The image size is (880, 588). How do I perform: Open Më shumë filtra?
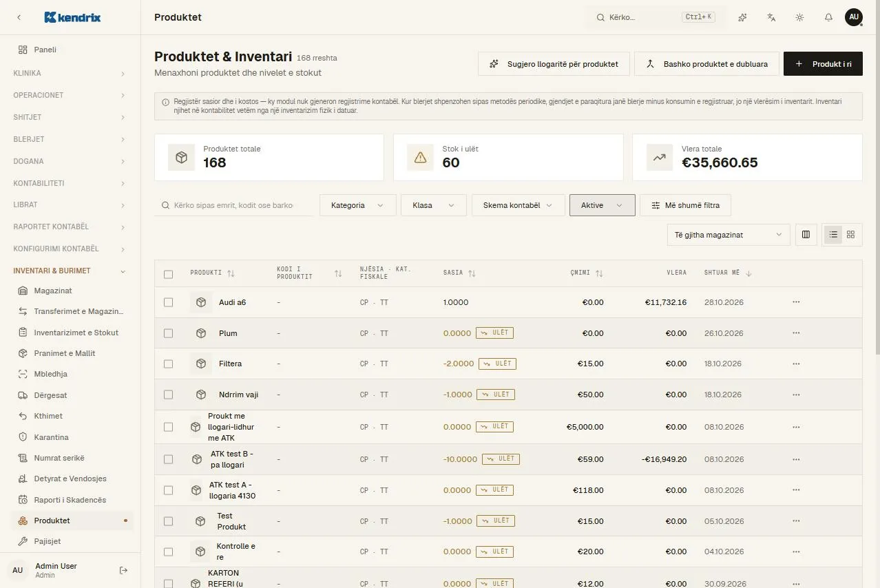tap(685, 205)
